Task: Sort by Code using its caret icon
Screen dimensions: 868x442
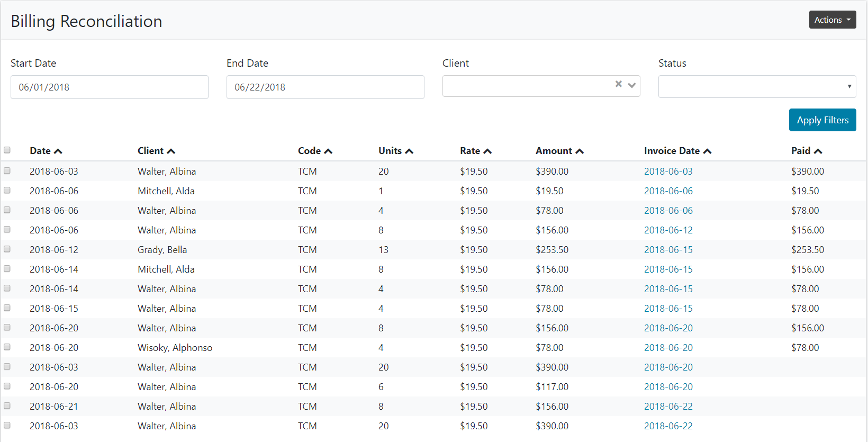Action: click(328, 151)
